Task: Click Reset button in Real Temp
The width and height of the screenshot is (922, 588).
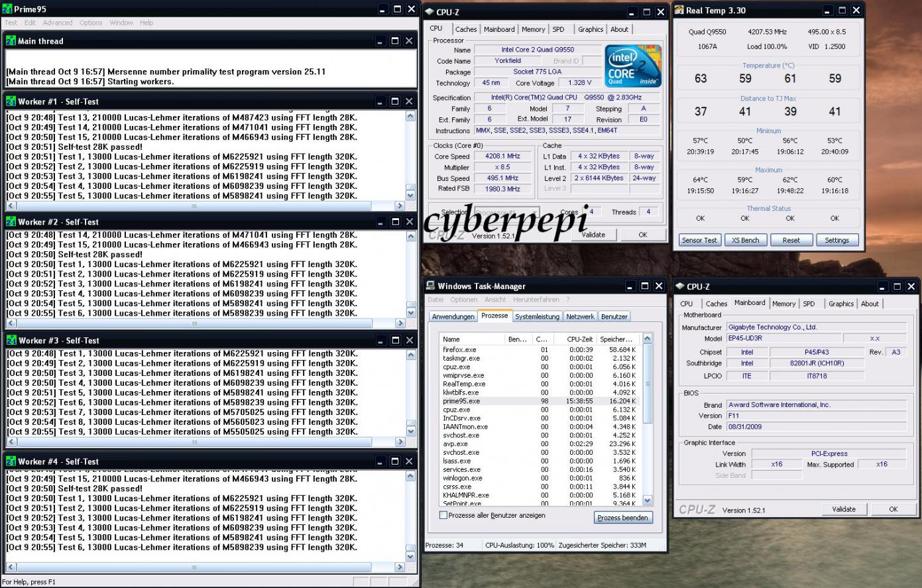Action: pyautogui.click(x=791, y=240)
